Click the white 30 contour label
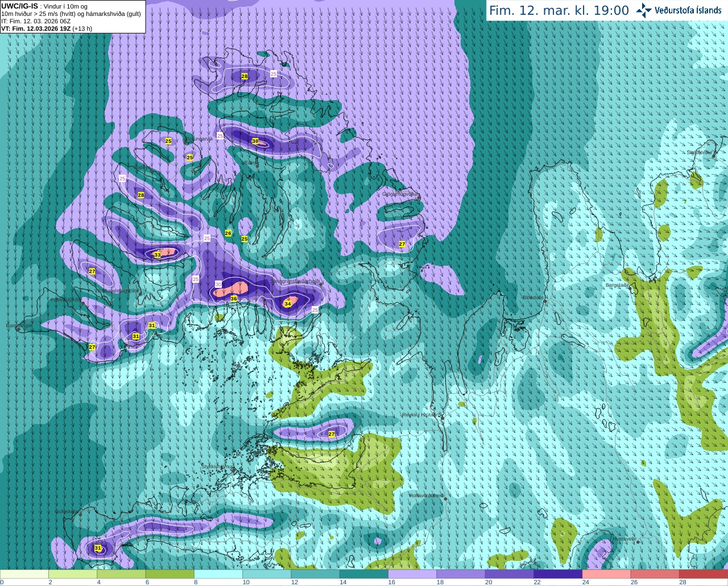Viewport: 728px width, 586px height. (x=218, y=284)
